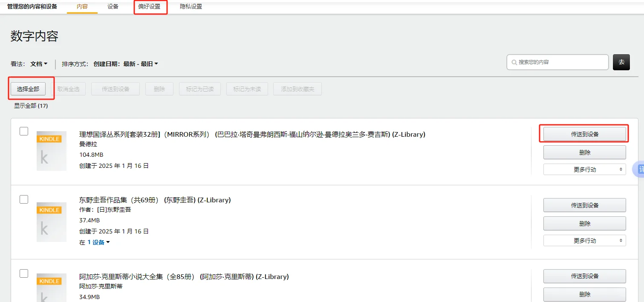Click the title 理想国译丛系列[套装32册]
Screen dimensions: 644x302
point(252,134)
